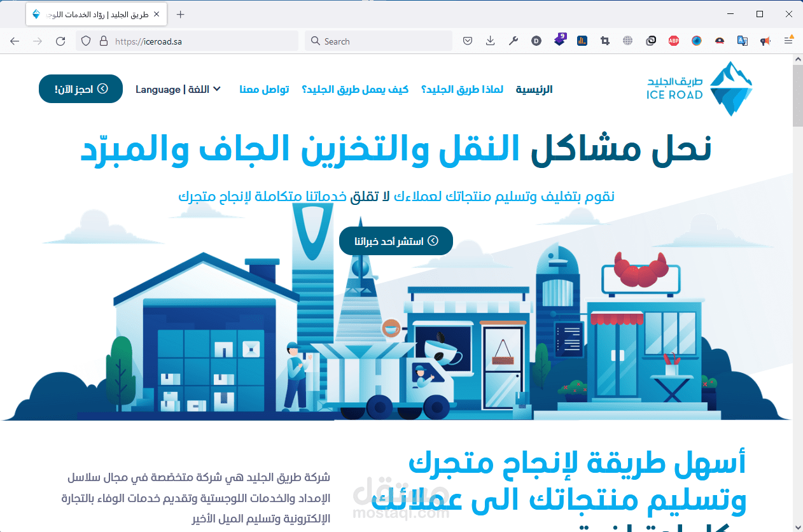803x532 pixels.
Task: Open the Downloads panel in the browser
Action: (490, 40)
